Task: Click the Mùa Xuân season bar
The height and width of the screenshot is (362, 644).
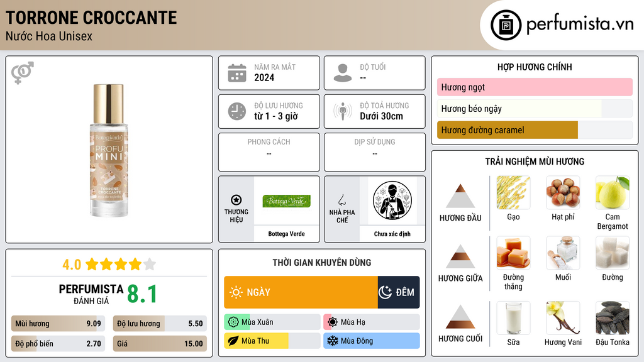Action: point(272,322)
